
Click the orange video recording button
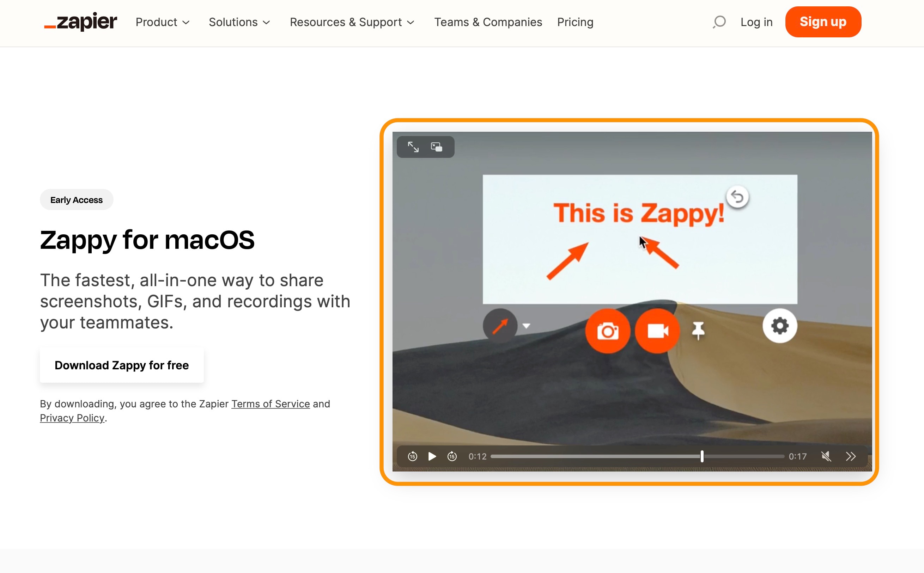(657, 331)
